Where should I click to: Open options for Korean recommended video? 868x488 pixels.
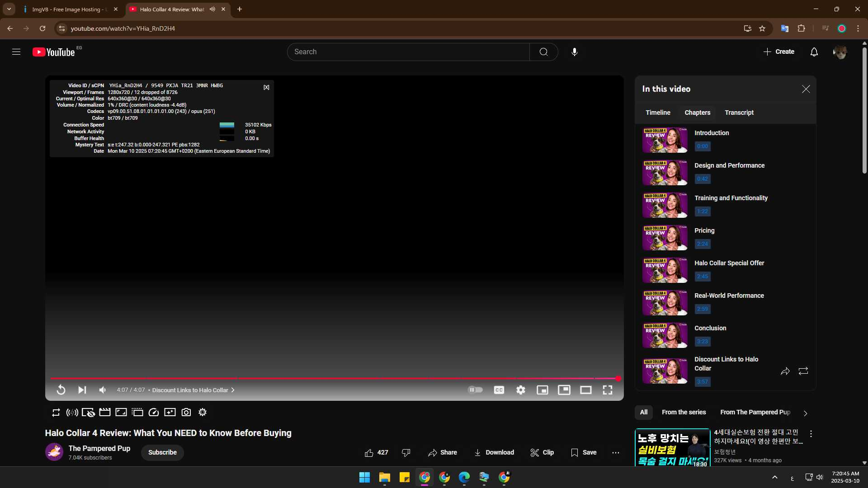click(x=811, y=434)
